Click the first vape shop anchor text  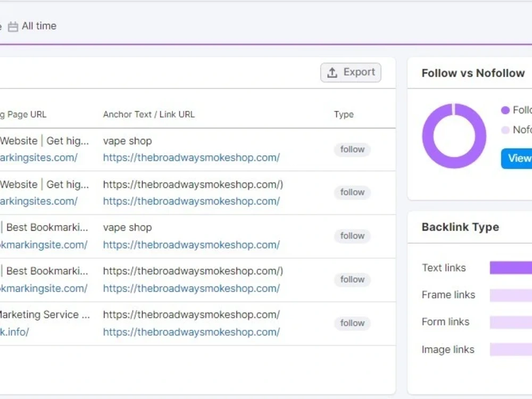128,141
